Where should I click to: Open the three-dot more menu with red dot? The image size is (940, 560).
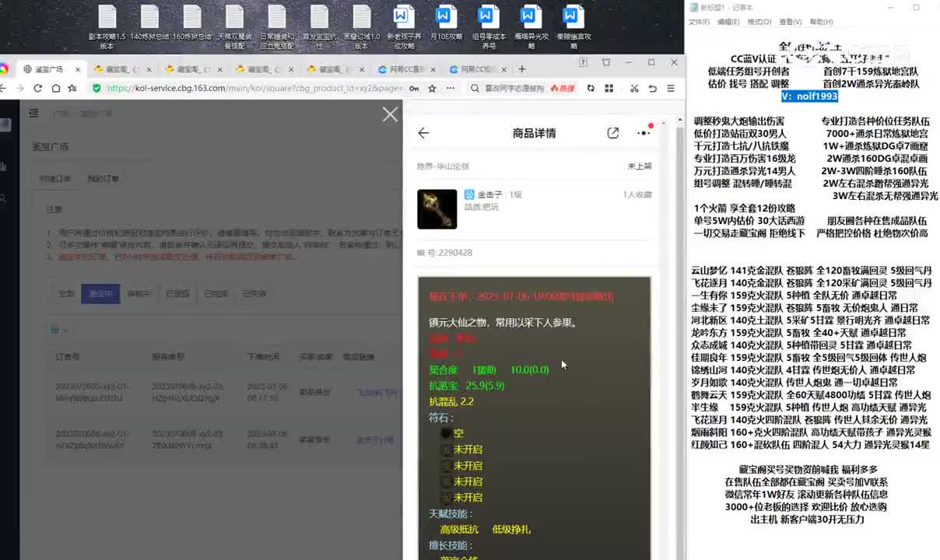pyautogui.click(x=644, y=132)
